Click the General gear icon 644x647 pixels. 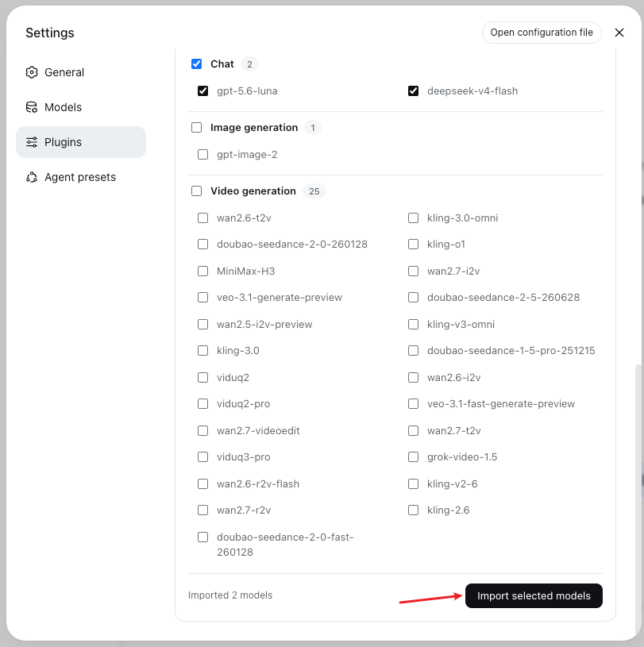click(x=32, y=72)
